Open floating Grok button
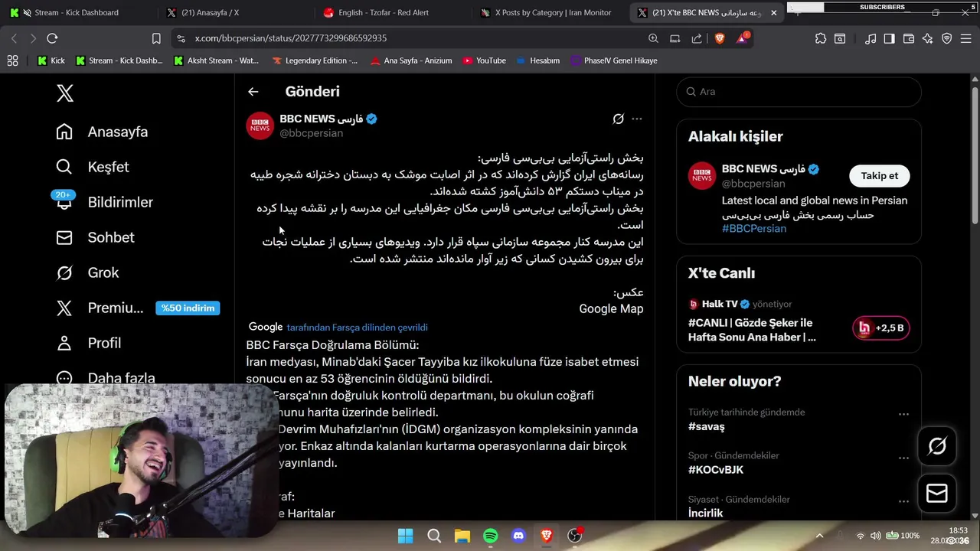The width and height of the screenshot is (980, 551). (x=937, y=446)
